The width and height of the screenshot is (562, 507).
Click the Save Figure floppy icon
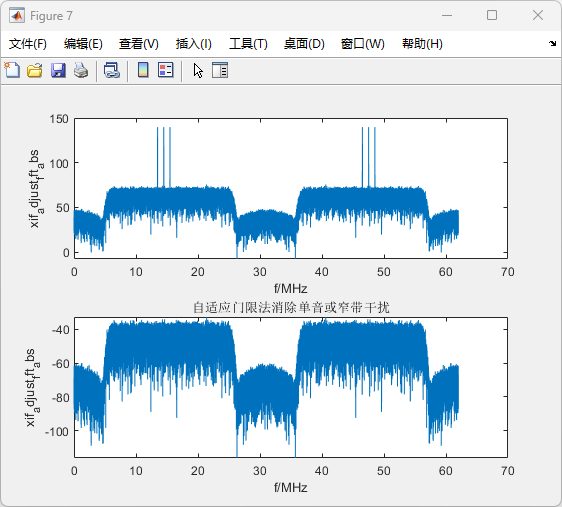[58, 70]
